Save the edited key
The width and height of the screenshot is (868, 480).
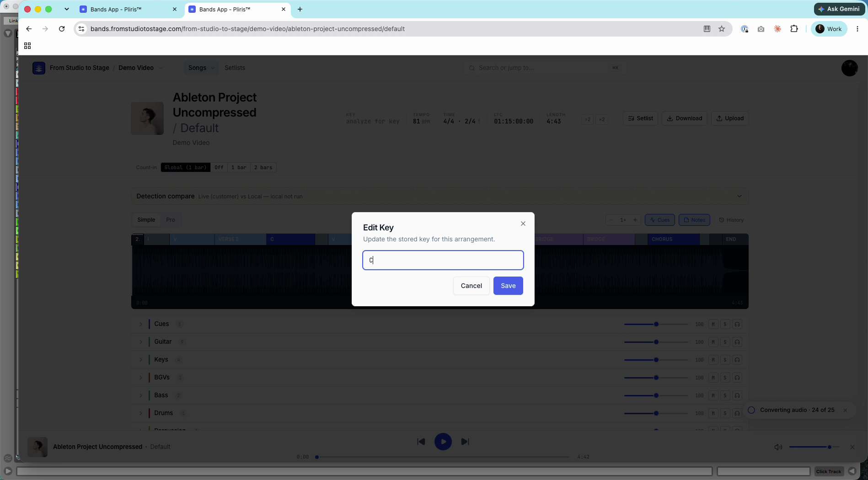508,286
